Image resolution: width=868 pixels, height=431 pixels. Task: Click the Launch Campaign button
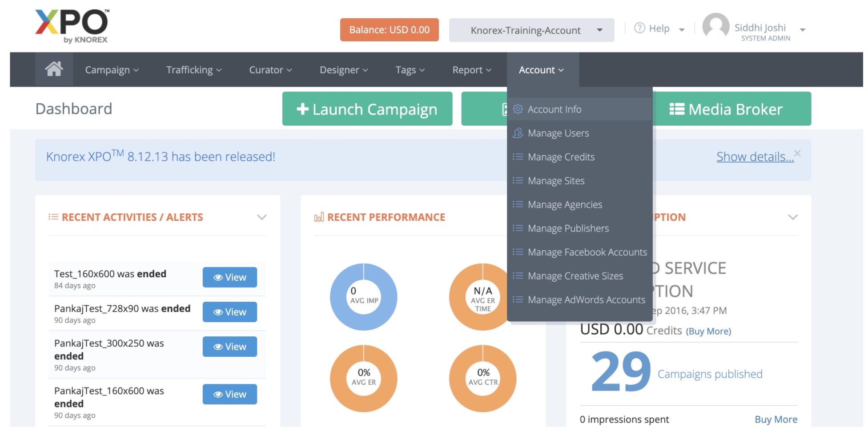[x=367, y=109]
